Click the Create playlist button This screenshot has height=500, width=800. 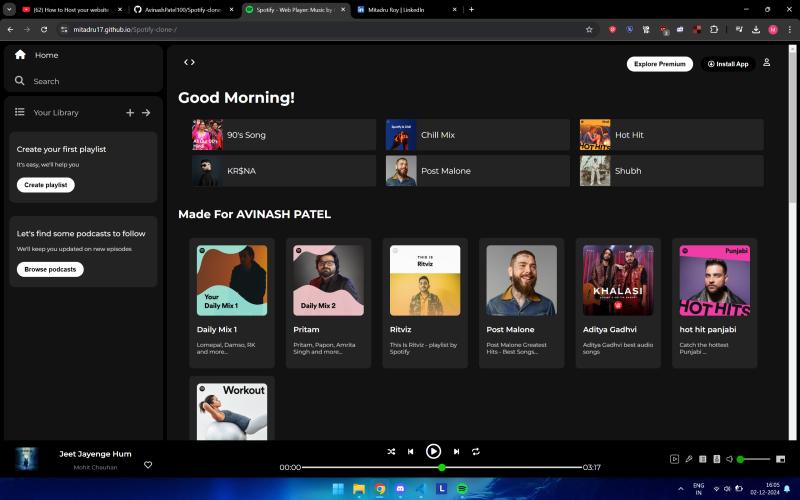(x=45, y=185)
